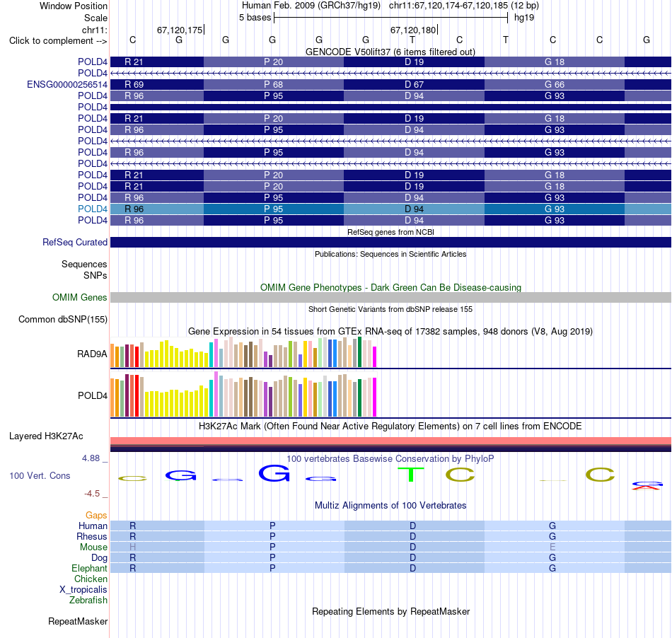
Task: Click the 67,120,180 coordinate marker
Action: point(414,30)
